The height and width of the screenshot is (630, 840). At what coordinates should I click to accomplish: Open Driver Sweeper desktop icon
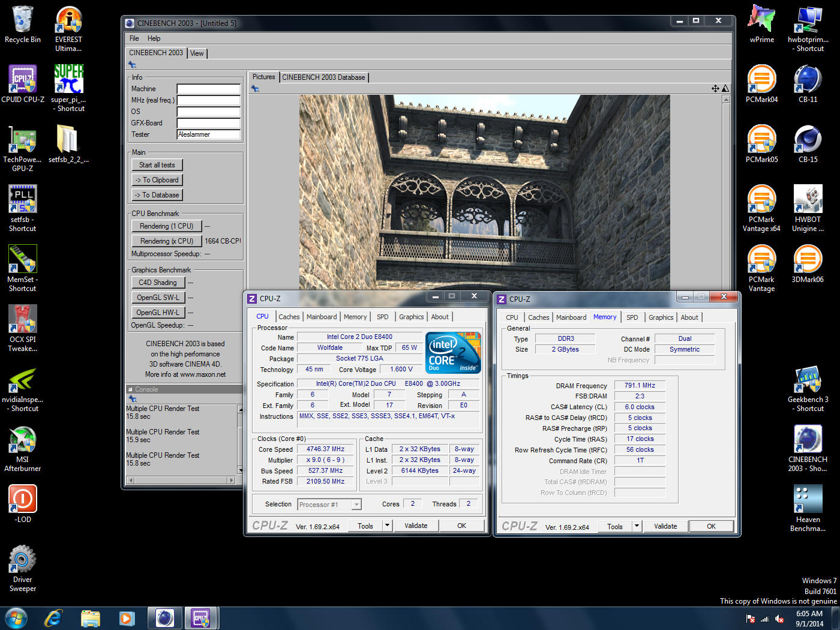pos(23,568)
